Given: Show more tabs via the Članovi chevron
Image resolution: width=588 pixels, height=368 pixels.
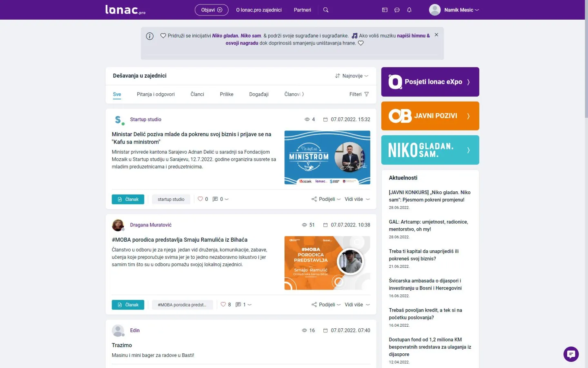Looking at the screenshot, I should pos(303,94).
